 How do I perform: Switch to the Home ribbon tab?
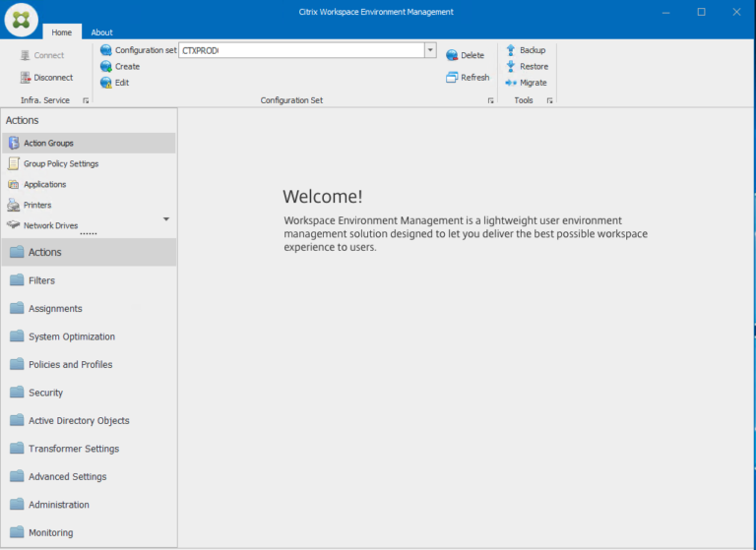pyautogui.click(x=62, y=31)
